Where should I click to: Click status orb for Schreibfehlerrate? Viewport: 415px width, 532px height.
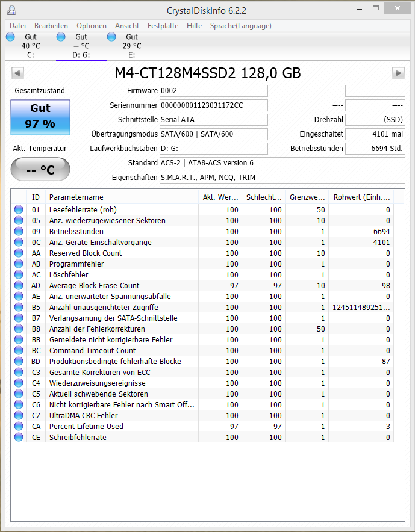click(19, 438)
